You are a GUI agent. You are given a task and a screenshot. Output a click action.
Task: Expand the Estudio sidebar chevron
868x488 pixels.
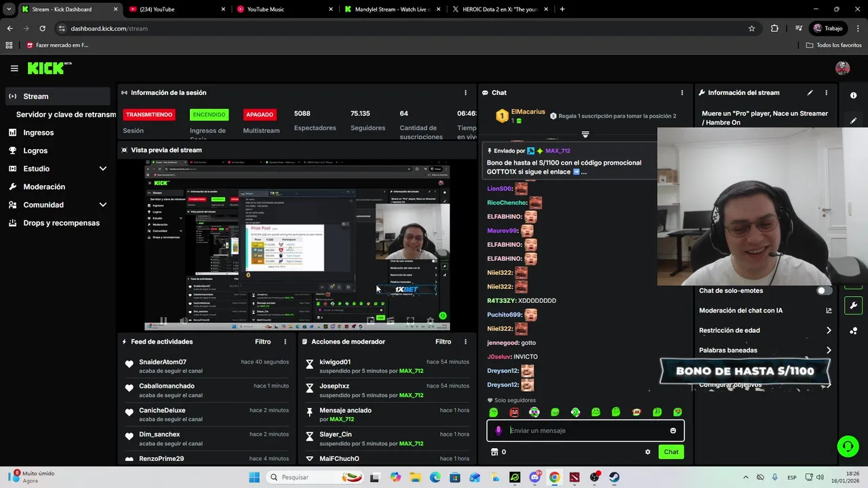[x=103, y=169]
